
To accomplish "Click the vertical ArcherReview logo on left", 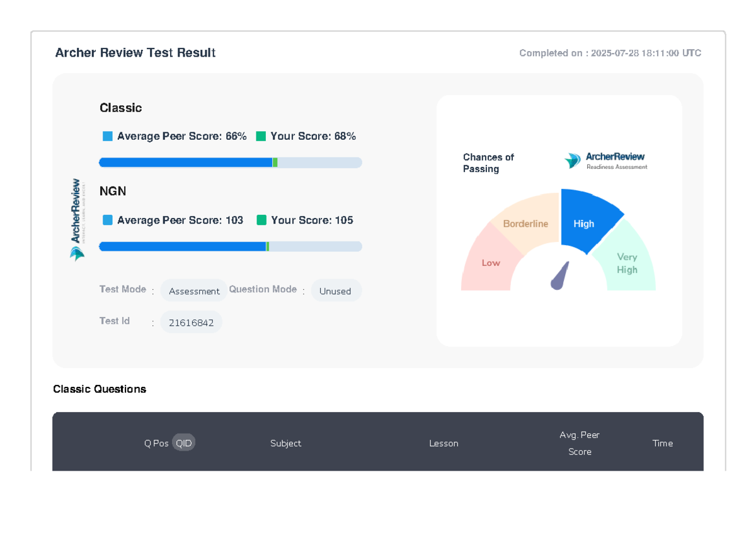I will pos(77,219).
